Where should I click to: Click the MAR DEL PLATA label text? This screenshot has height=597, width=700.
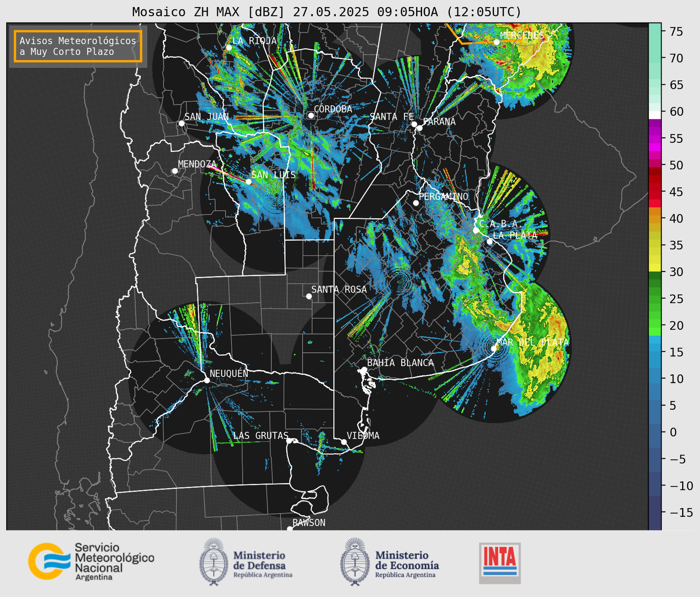coord(533,343)
